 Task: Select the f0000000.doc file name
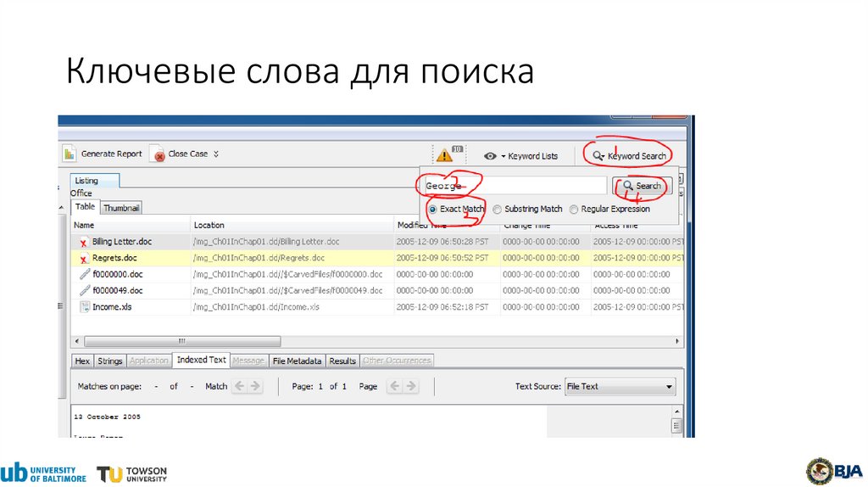point(117,274)
